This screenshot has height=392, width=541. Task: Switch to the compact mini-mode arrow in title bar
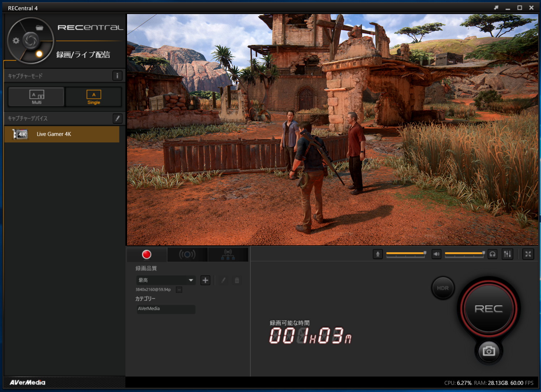pos(496,8)
